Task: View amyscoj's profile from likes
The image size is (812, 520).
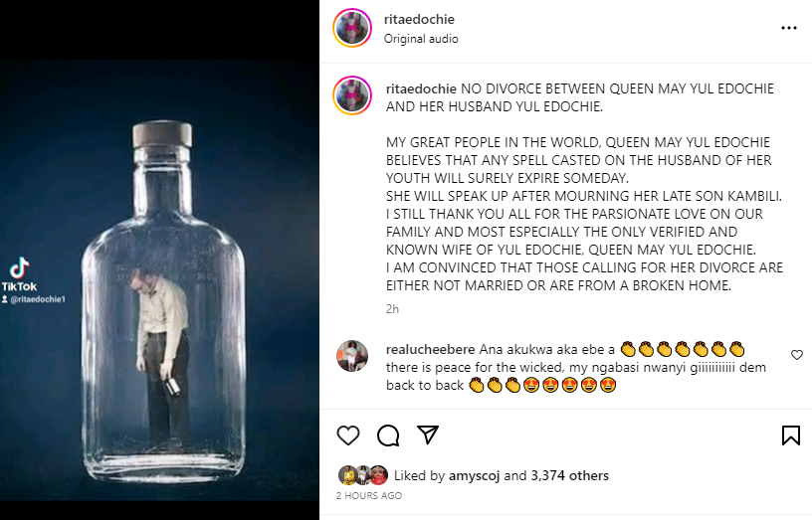Action: pyautogui.click(x=474, y=475)
